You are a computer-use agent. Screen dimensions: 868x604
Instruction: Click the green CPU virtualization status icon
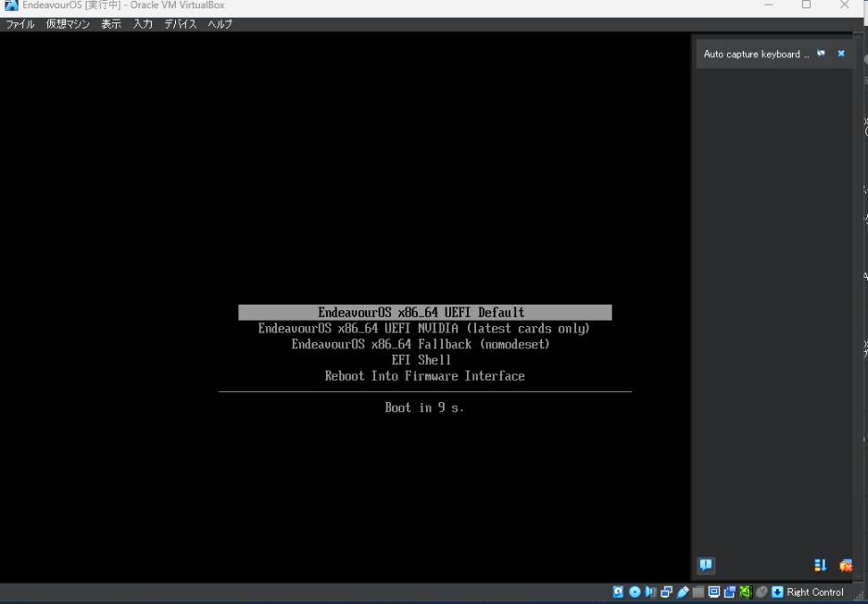pos(746,592)
